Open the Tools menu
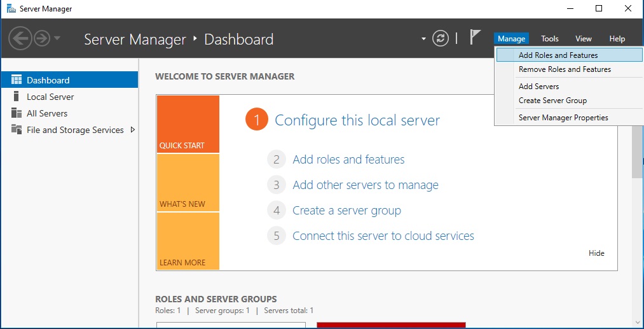Image resolution: width=644 pixels, height=329 pixels. point(549,39)
